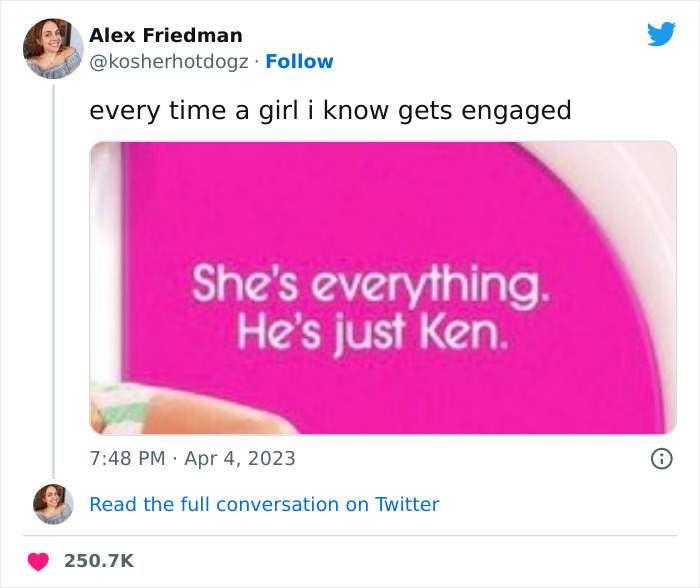700x588 pixels.
Task: Follow the kosherhotdogz account
Action: click(299, 62)
